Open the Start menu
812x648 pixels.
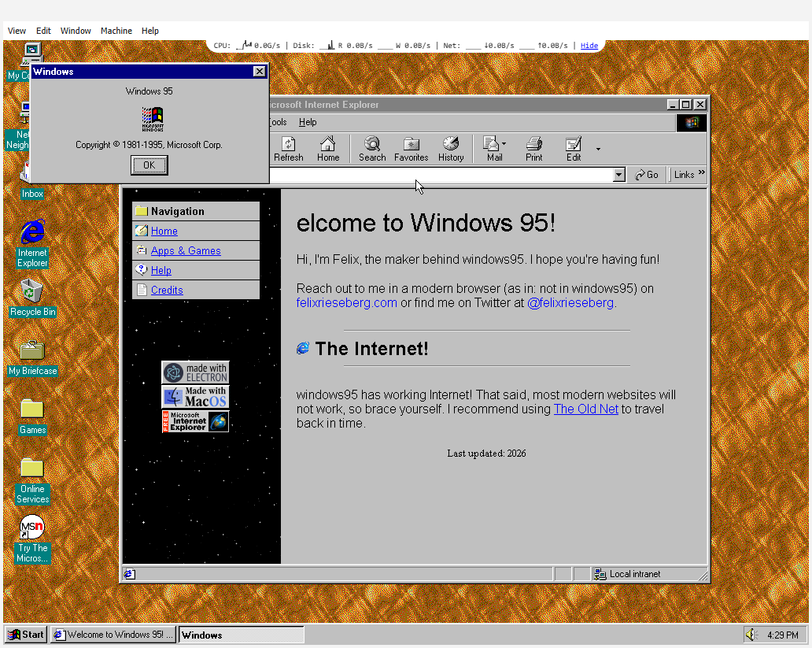(x=26, y=635)
